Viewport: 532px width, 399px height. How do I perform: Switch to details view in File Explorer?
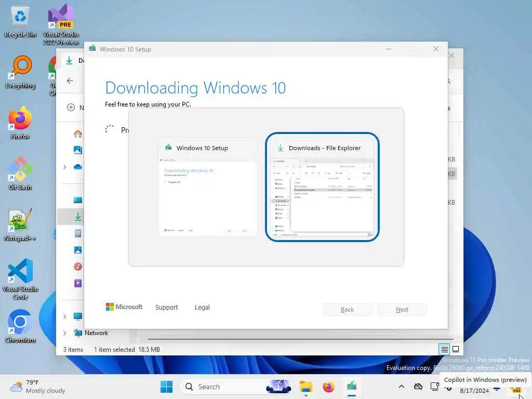pos(445,349)
